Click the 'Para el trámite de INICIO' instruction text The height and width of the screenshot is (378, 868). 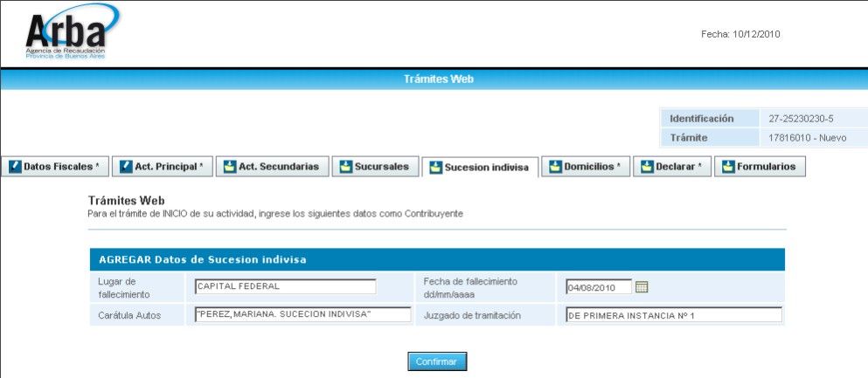click(x=275, y=213)
